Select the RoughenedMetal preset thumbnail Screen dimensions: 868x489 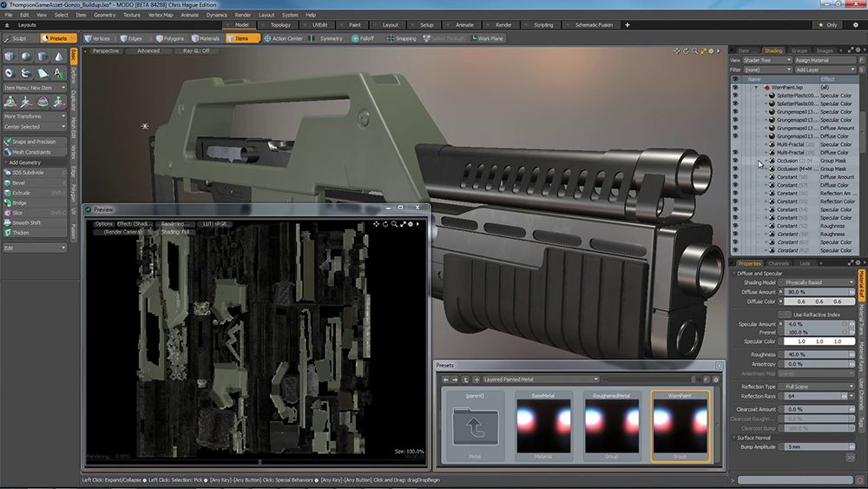pyautogui.click(x=611, y=426)
